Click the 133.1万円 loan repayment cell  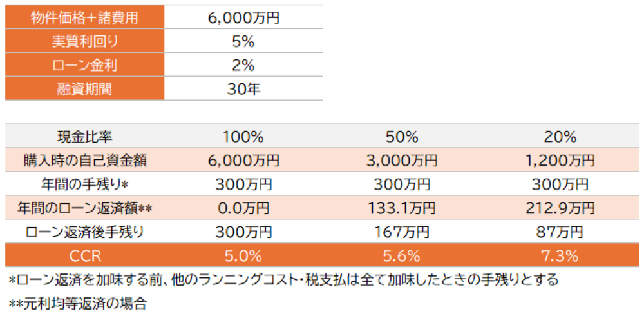coord(403,208)
